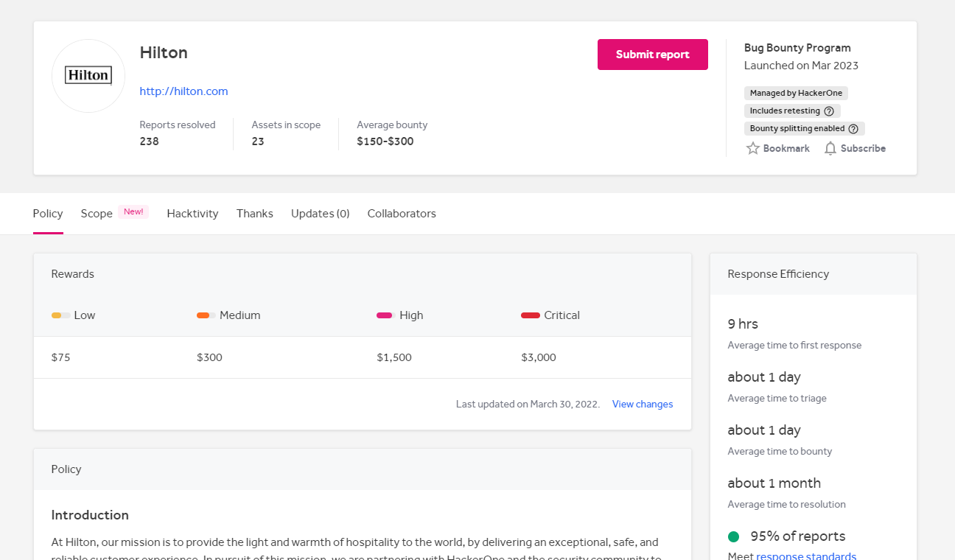Open the Hacktivity tab
Viewport: 955px width, 560px height.
coord(192,214)
